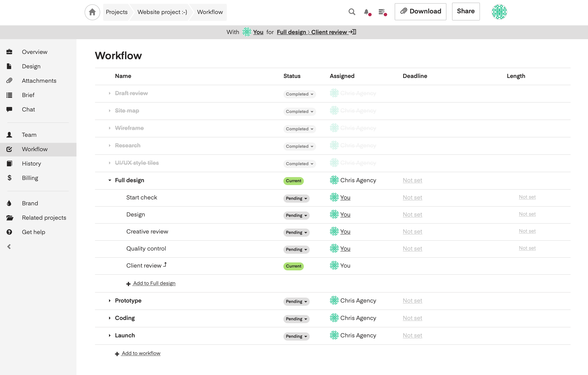Open Billing in the sidebar

(x=30, y=178)
